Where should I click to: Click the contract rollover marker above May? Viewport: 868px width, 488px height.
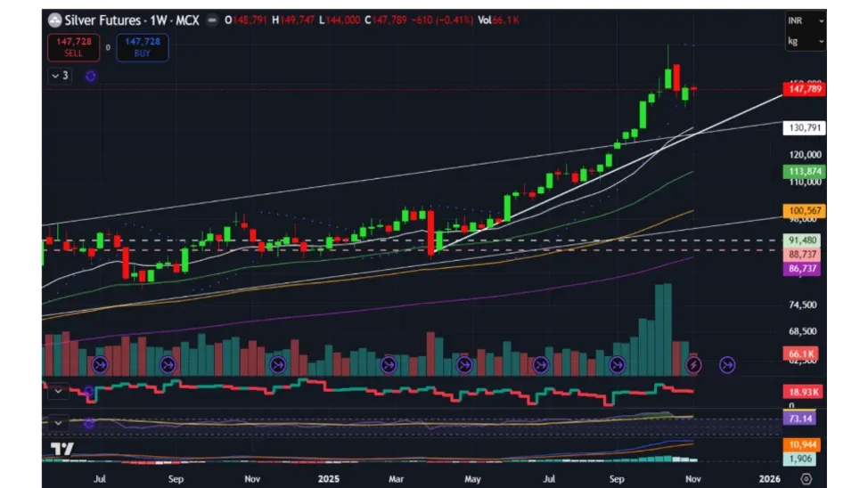[x=464, y=365]
